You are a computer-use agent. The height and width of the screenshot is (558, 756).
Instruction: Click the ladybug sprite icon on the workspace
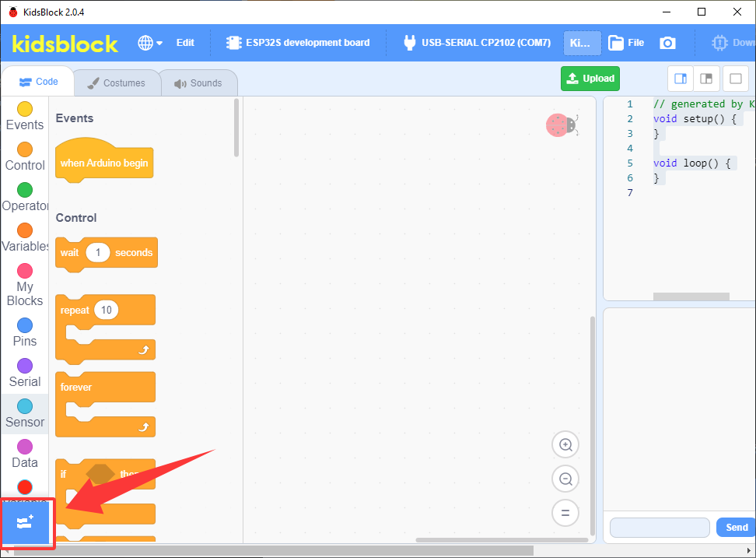(x=562, y=125)
